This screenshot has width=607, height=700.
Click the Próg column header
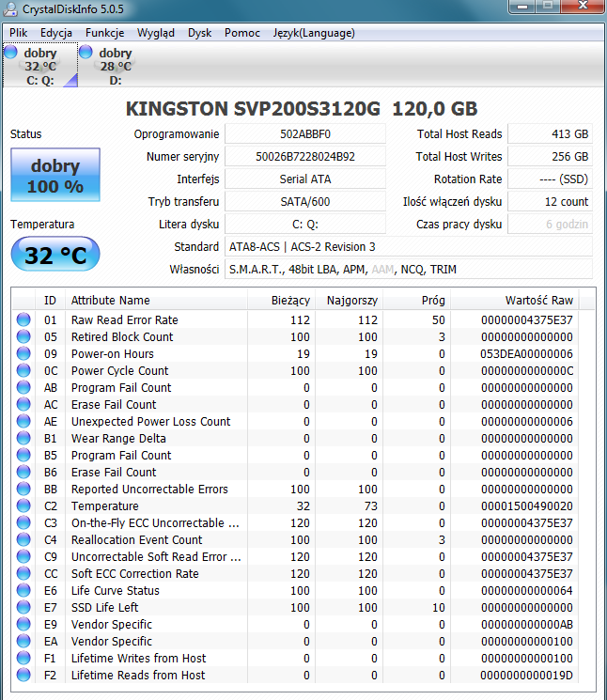tap(416, 300)
